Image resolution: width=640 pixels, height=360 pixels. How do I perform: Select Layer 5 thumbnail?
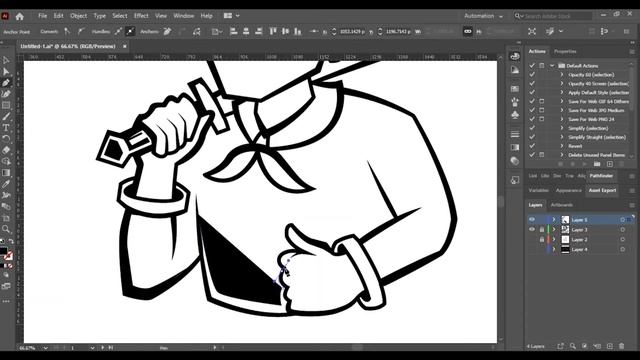tap(565, 220)
